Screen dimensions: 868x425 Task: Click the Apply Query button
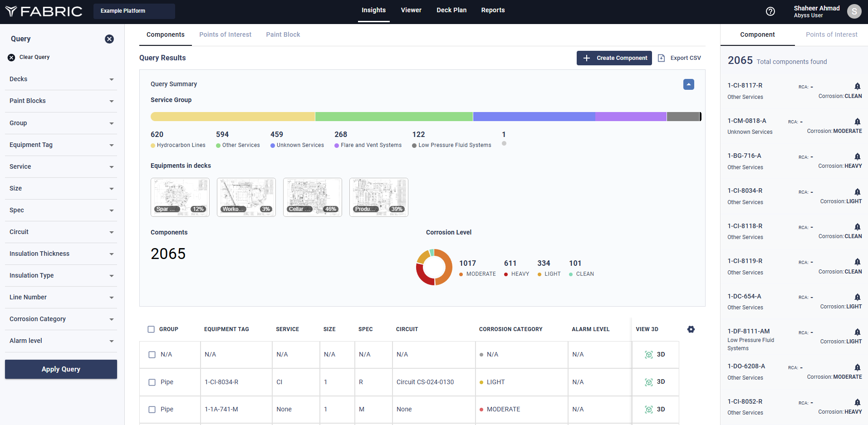61,369
